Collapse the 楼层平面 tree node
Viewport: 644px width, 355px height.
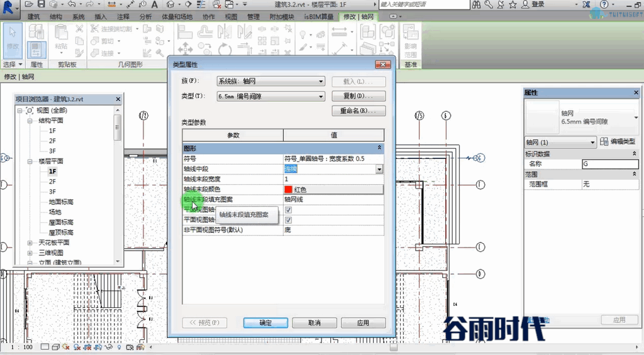30,161
